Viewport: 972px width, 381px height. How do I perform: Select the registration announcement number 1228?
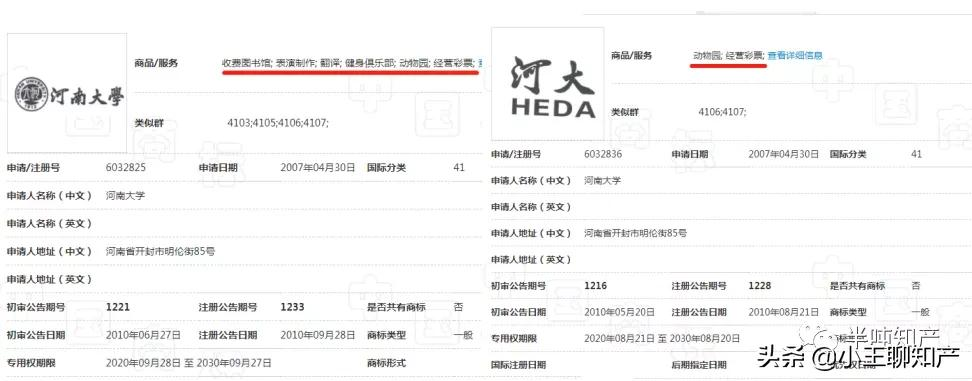coord(761,286)
